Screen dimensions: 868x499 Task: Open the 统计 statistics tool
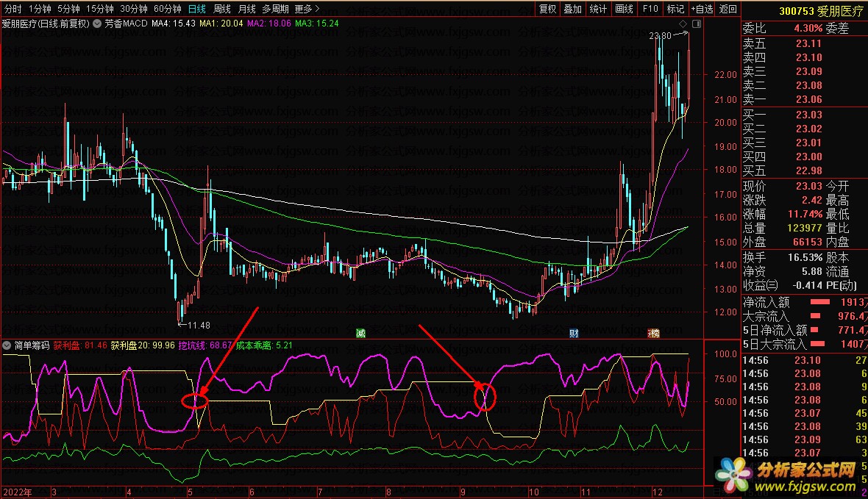(x=598, y=9)
